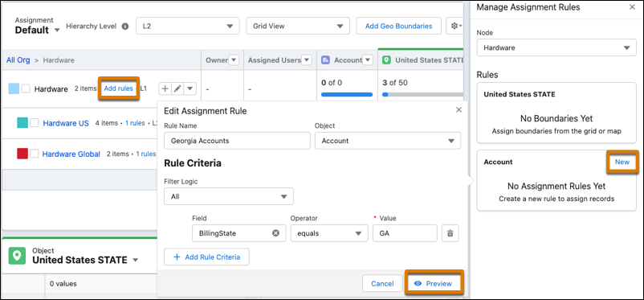Close the Edit Assignment Rule dialog
644x300 pixels.
point(459,110)
